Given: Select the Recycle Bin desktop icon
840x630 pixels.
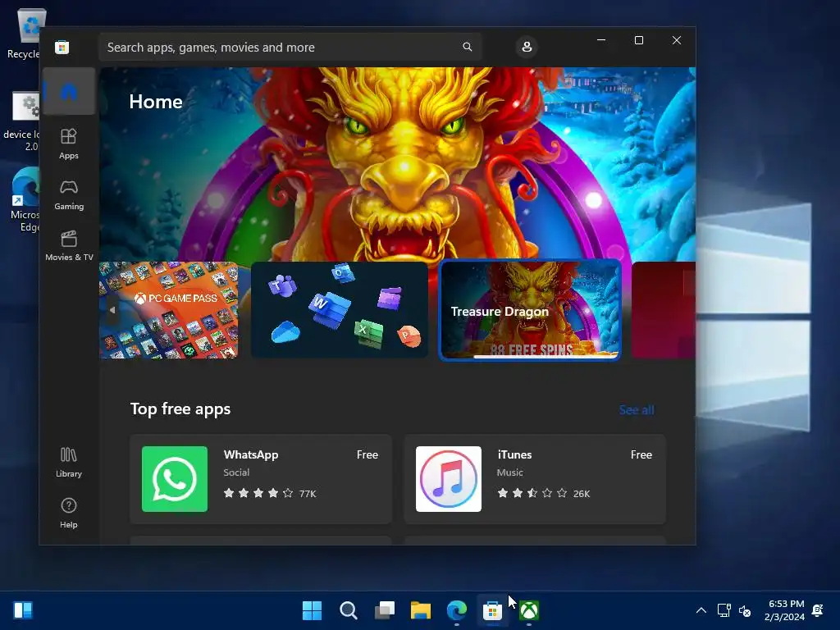Looking at the screenshot, I should (x=24, y=33).
